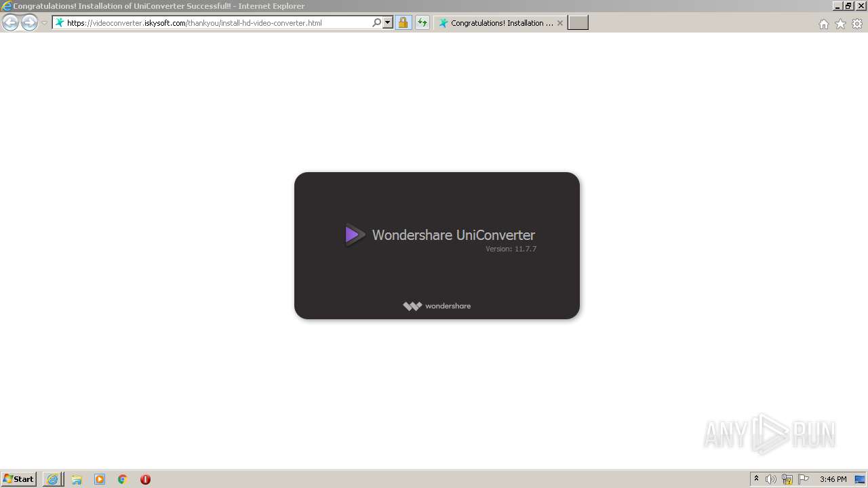The image size is (868, 488).
Task: Launch Google Chrome from taskbar
Action: [x=123, y=479]
